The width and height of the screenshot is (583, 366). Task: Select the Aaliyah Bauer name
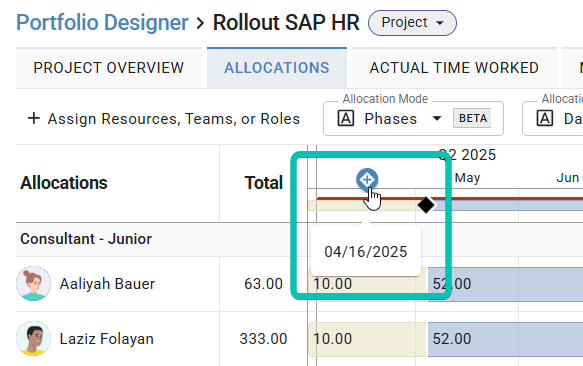point(107,284)
